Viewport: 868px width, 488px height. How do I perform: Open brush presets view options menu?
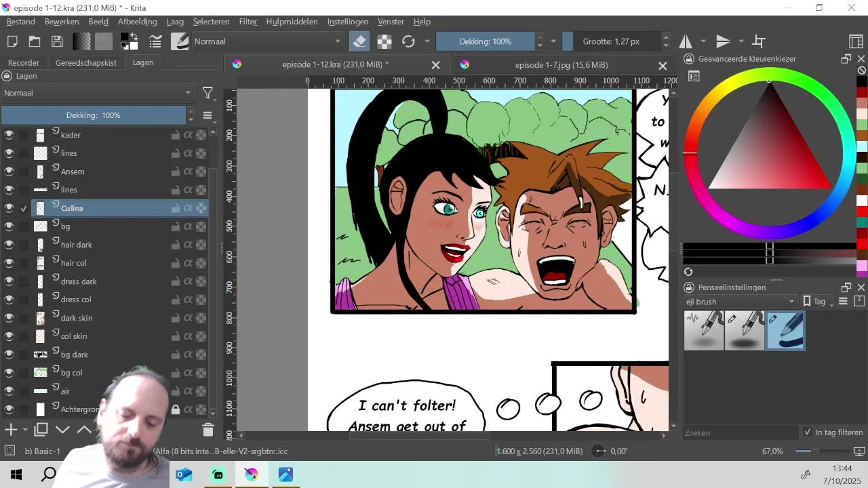844,302
